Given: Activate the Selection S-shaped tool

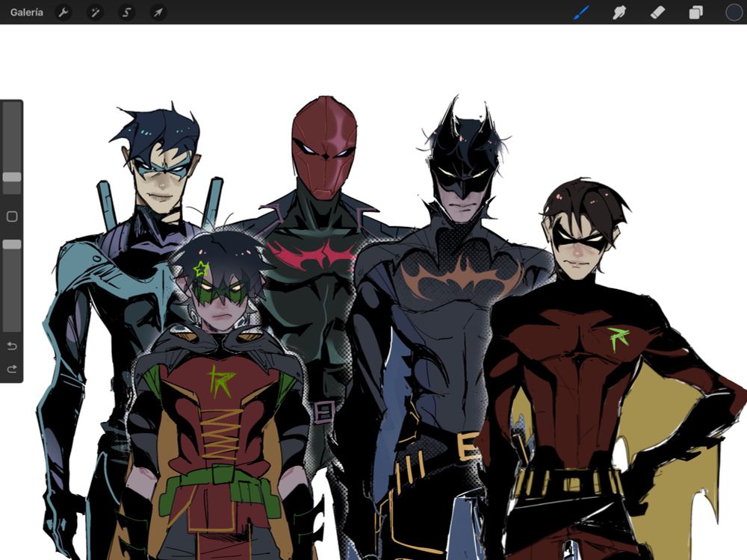Looking at the screenshot, I should tap(127, 13).
